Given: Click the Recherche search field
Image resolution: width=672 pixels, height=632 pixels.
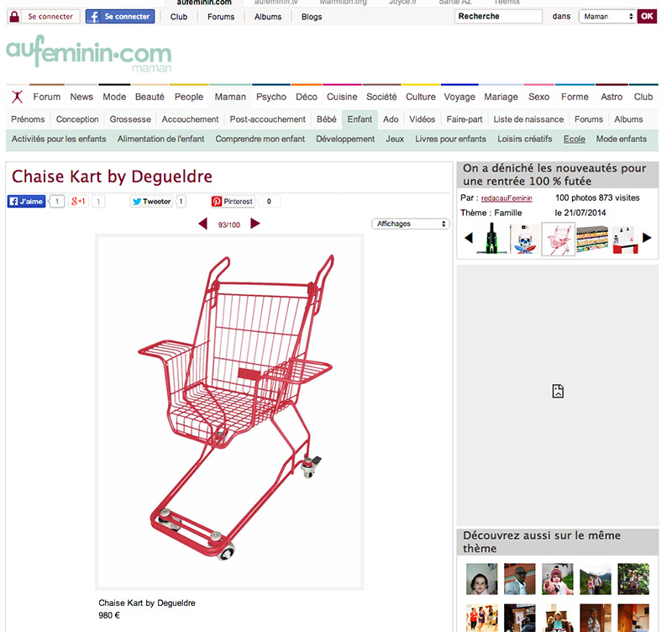Looking at the screenshot, I should tap(498, 16).
